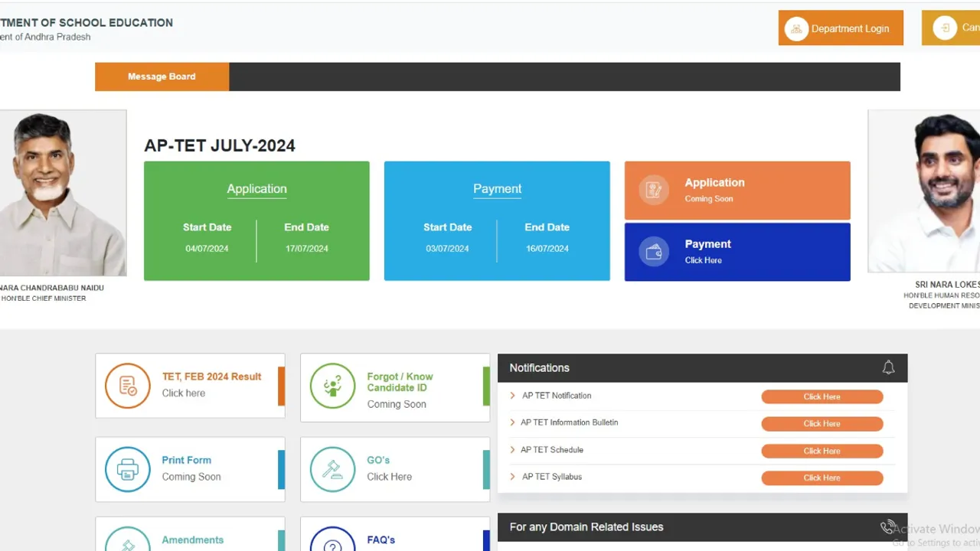The width and height of the screenshot is (980, 551).
Task: Click Here button for AP TET Information Bulletin
Action: click(822, 423)
